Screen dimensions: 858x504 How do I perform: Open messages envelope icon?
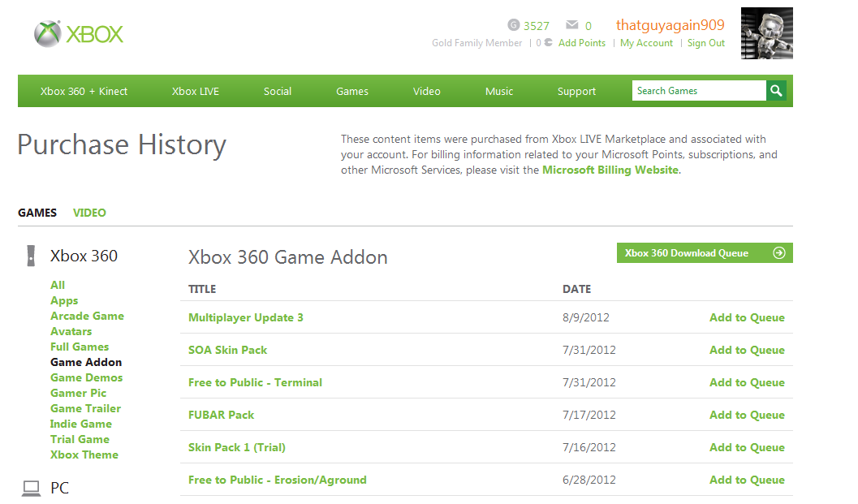click(x=571, y=24)
